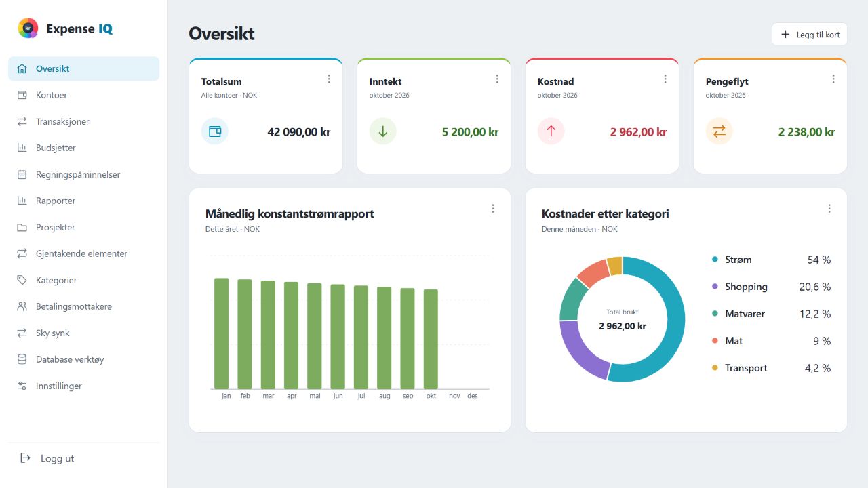Click the chart icon beside Rapporter
This screenshot has height=488, width=868.
[22, 201]
